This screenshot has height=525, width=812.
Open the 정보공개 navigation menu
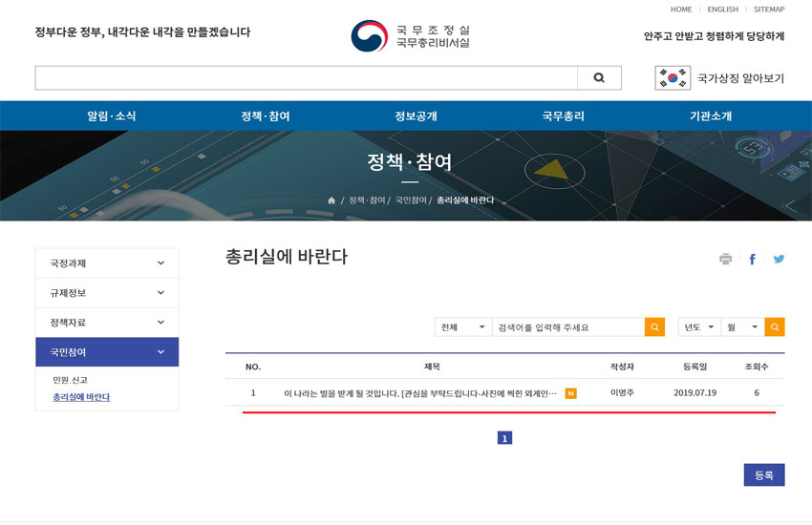point(416,116)
